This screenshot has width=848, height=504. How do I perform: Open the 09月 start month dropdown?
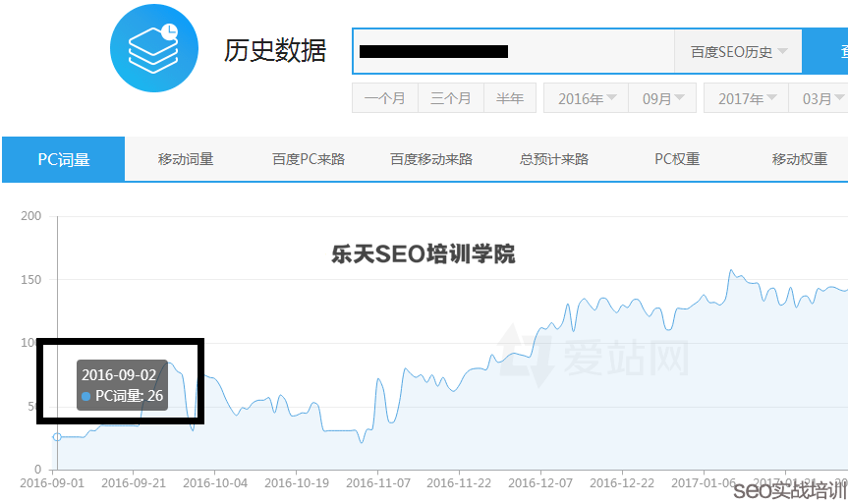pyautogui.click(x=662, y=98)
